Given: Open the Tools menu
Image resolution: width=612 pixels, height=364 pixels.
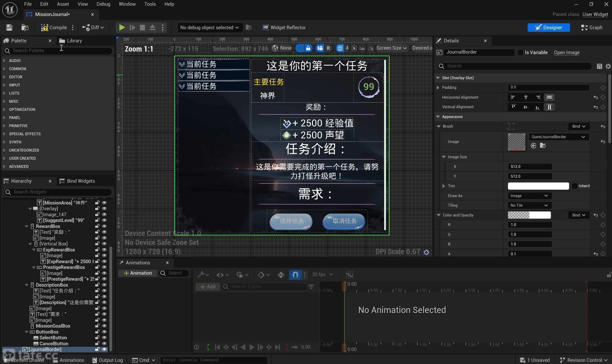Looking at the screenshot, I should tap(150, 4).
